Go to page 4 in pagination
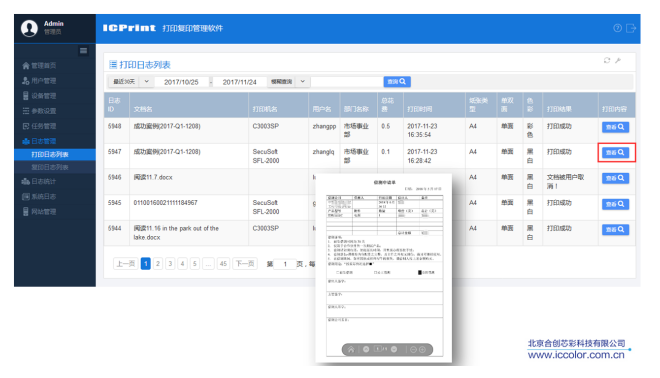This screenshot has width=660, height=378. [182, 264]
